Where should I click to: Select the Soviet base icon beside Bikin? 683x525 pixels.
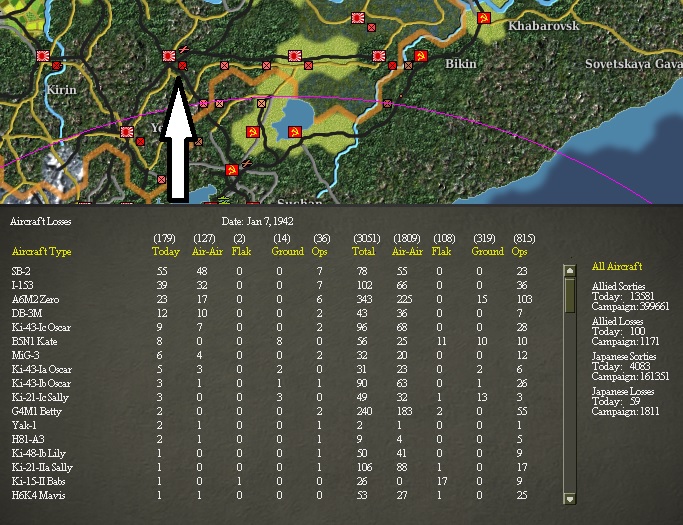(420, 56)
